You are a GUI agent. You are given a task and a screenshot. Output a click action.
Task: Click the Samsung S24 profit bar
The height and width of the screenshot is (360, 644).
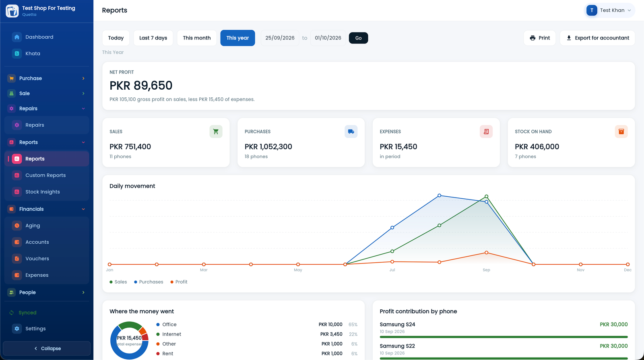tap(504, 337)
